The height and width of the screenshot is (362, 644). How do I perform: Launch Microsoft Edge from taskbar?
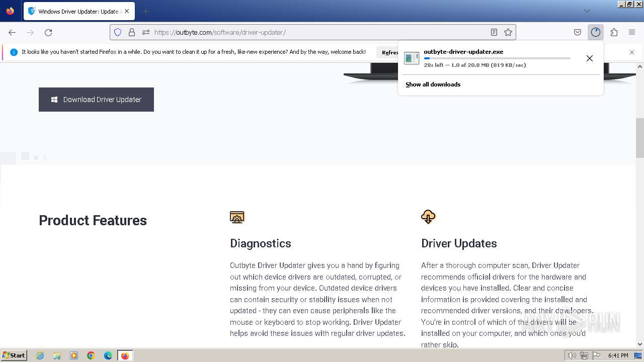(108, 355)
